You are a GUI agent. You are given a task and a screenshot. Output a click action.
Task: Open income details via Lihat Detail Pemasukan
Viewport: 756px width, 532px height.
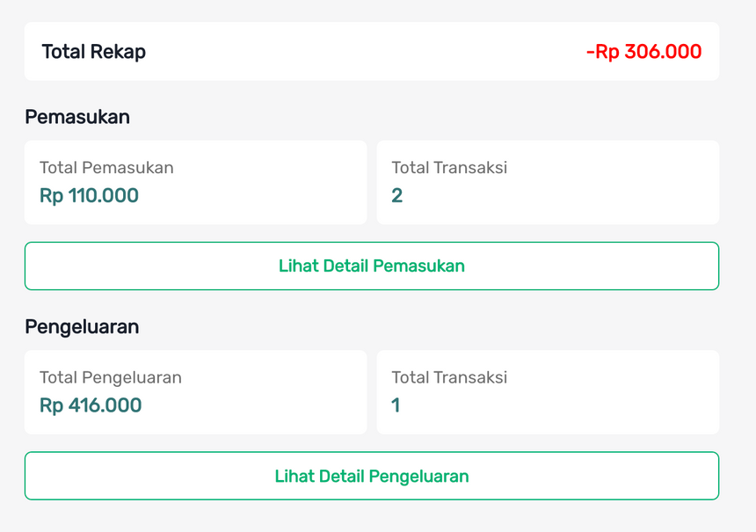coord(371,266)
